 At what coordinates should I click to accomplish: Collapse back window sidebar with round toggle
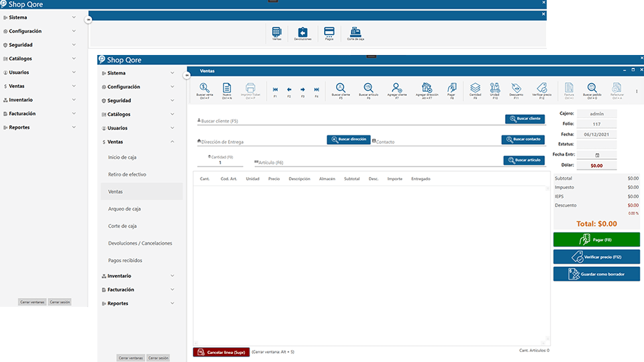89,19
